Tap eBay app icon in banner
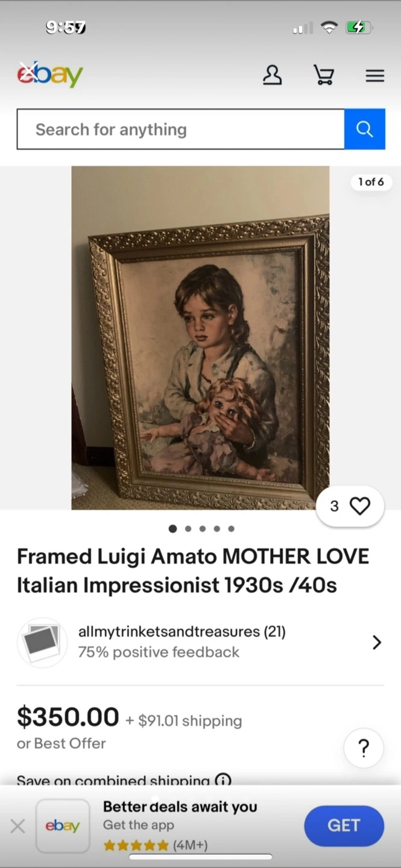Screen dimensions: 401x868 [x=63, y=826]
